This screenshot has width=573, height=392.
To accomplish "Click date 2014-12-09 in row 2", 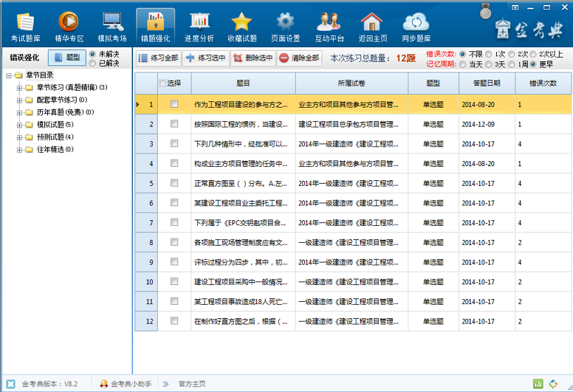I will click(478, 124).
